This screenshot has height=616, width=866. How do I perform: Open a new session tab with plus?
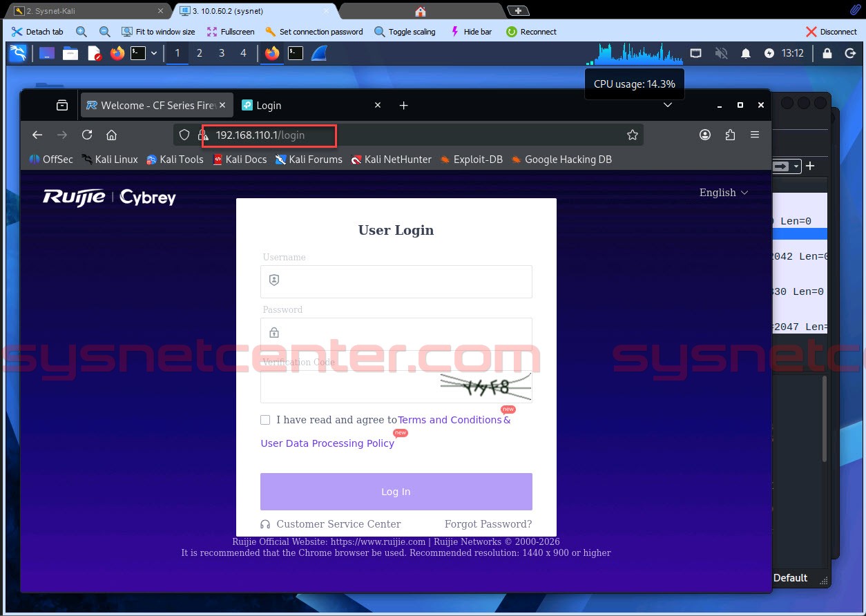point(518,11)
